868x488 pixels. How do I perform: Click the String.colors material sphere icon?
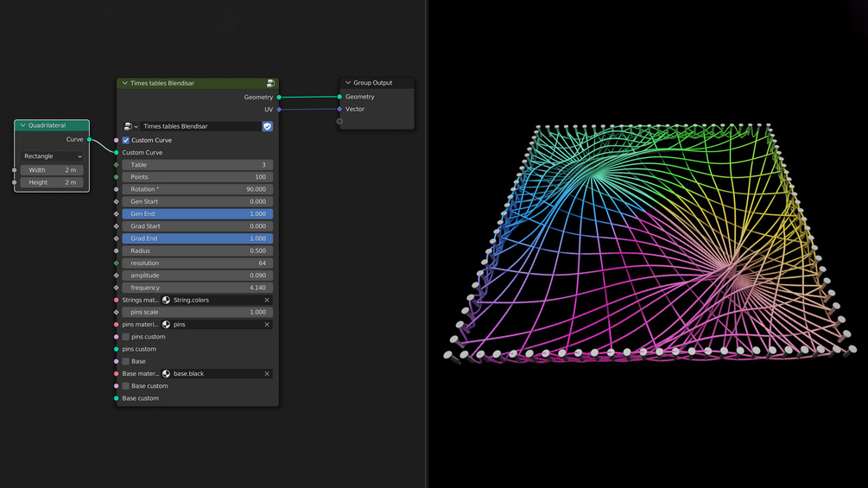(166, 300)
